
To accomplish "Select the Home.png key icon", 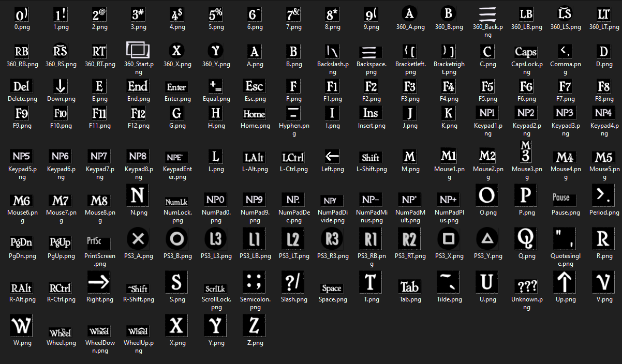I will click(254, 114).
